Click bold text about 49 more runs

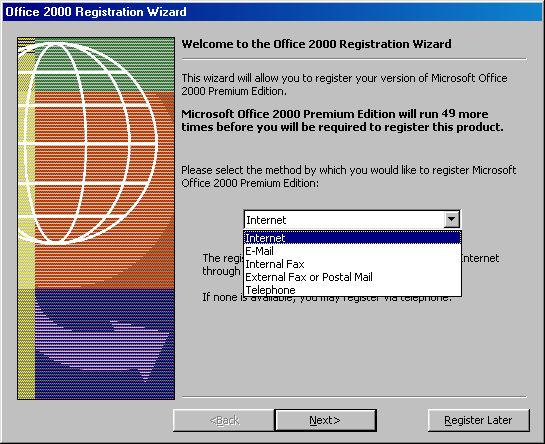(342, 120)
